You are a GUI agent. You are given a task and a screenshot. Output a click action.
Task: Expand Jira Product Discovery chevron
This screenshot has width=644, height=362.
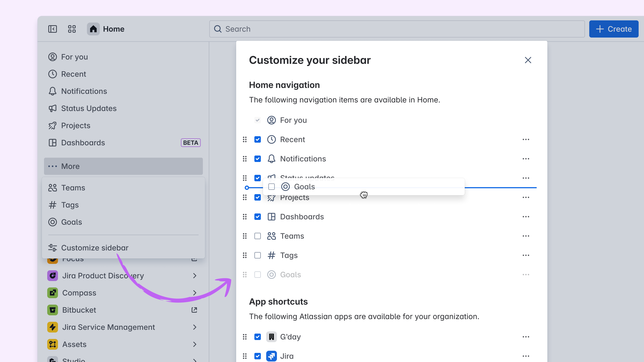click(x=195, y=276)
